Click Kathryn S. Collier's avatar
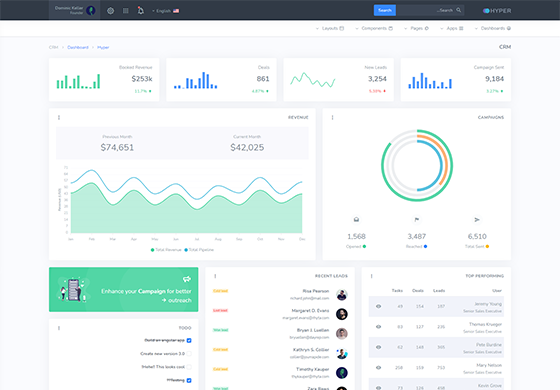Viewport: 560px width, 390px height. 342,353
